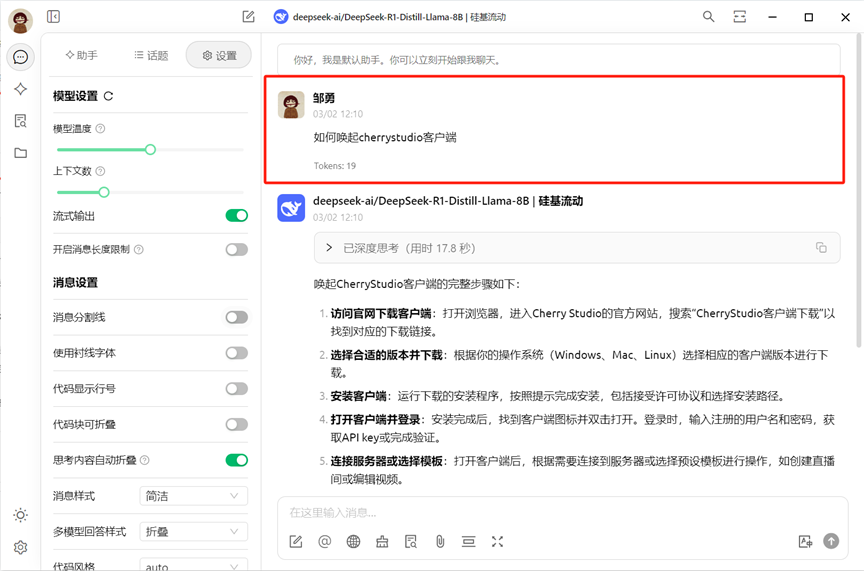
Task: Click the send message arrow button
Action: point(831,541)
